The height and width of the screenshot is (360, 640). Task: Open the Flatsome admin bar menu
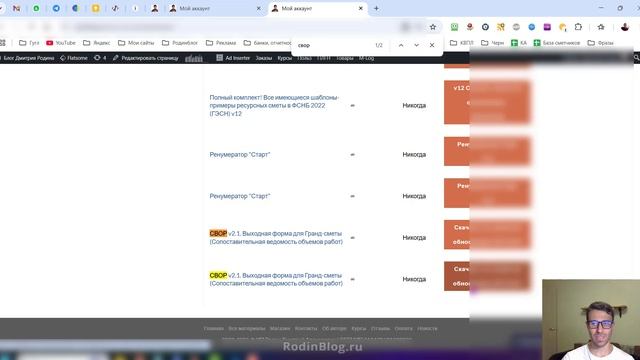(74, 58)
